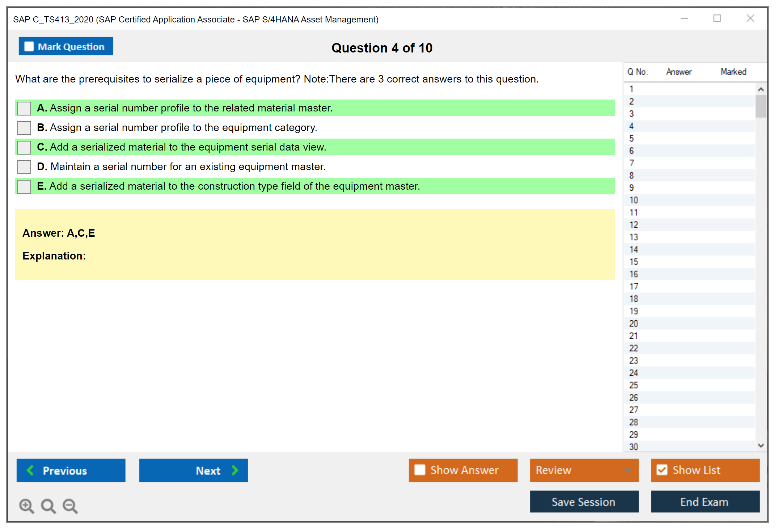Expand the Review dropdown menu

click(x=628, y=470)
